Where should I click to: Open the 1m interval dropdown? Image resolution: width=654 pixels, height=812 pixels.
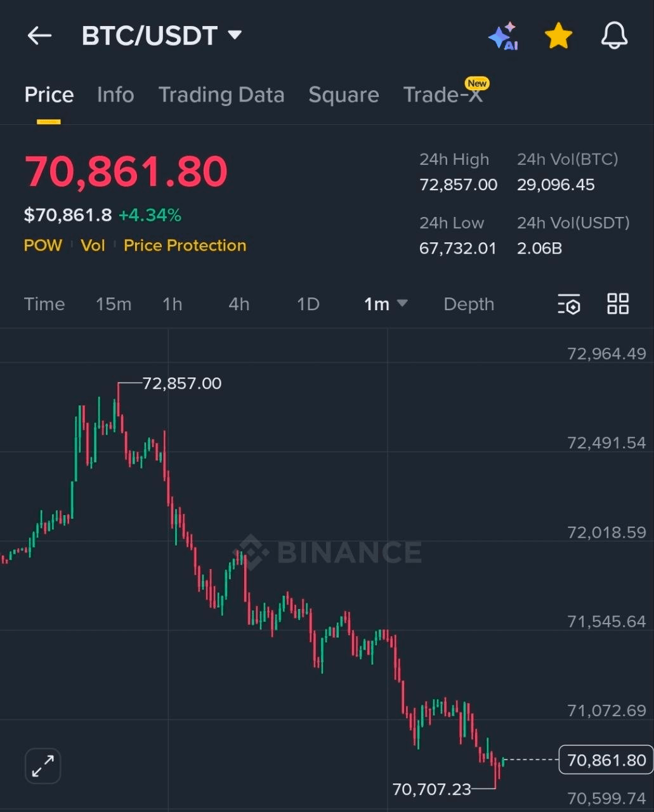click(x=385, y=304)
